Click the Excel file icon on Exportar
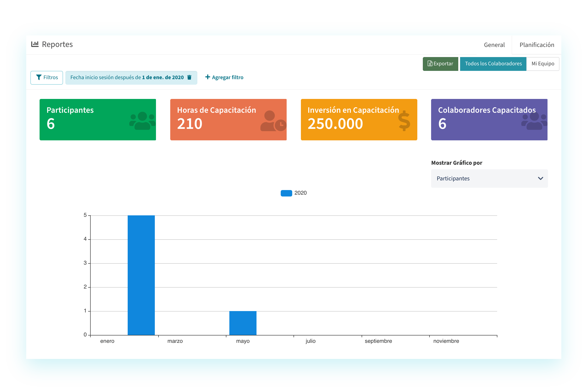 [430, 64]
